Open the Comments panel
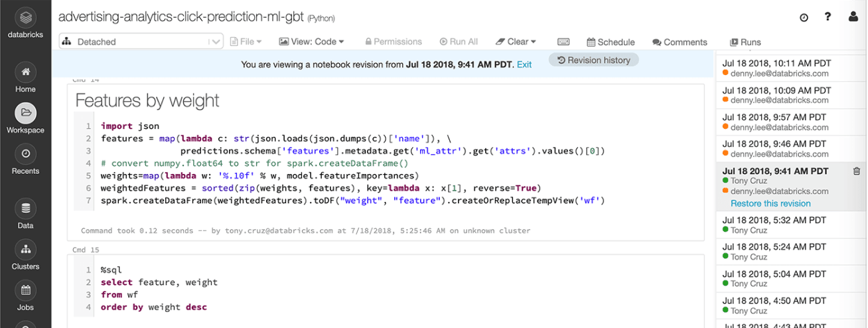Viewport: 868px width, 328px height. [680, 42]
